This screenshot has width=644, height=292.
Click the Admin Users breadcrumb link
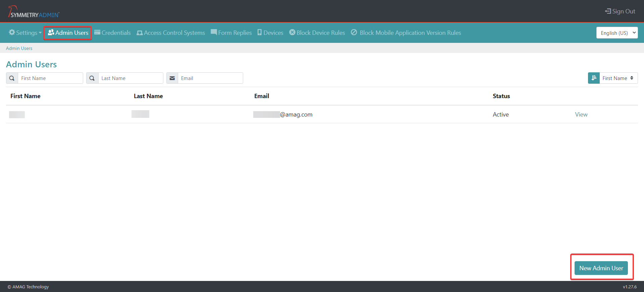19,48
